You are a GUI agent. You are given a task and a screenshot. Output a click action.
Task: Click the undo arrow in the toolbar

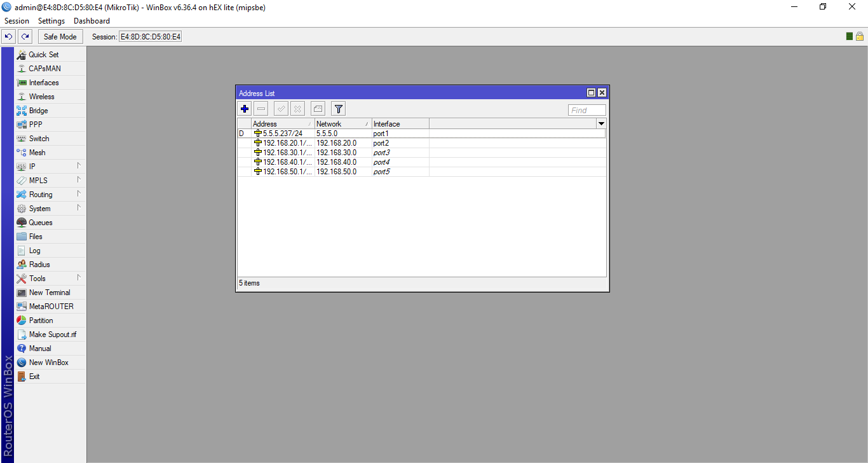pos(8,36)
